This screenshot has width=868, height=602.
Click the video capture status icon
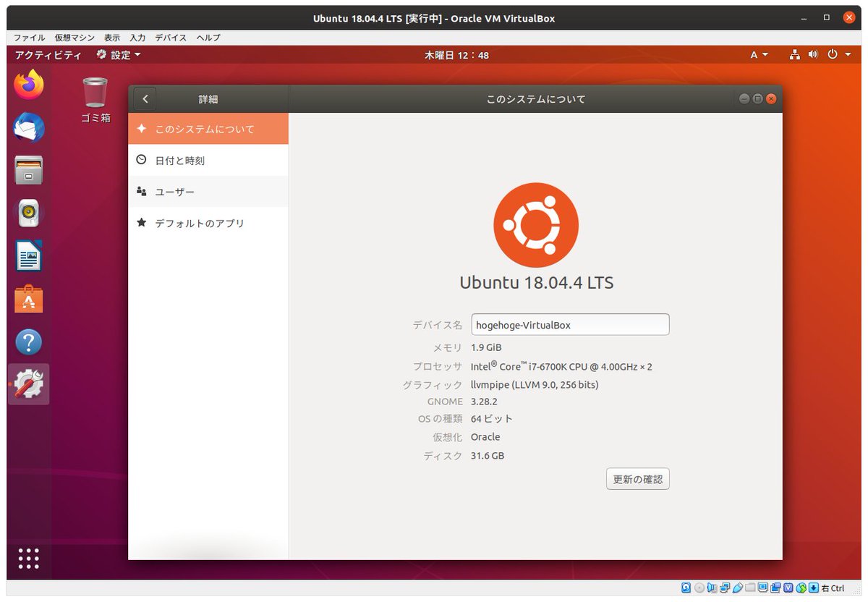(775, 588)
